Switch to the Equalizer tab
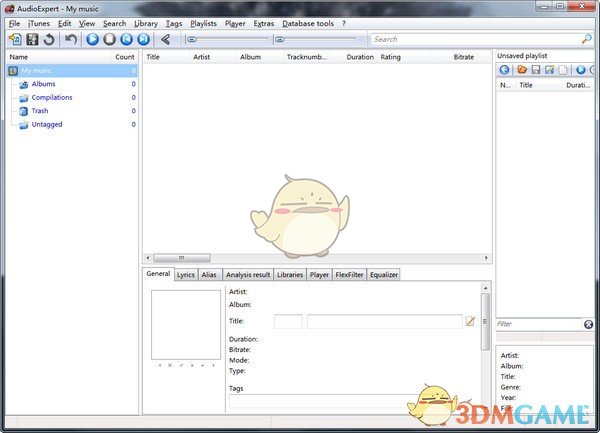 coord(384,275)
